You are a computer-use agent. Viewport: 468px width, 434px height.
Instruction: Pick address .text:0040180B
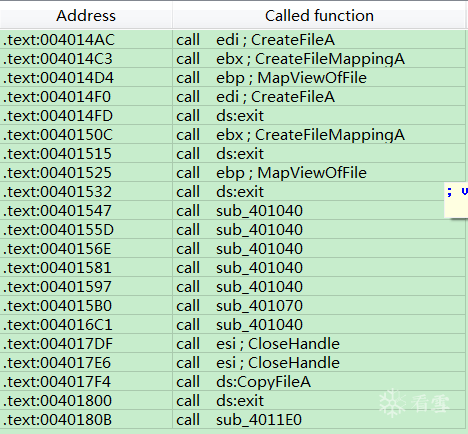pyautogui.click(x=58, y=420)
